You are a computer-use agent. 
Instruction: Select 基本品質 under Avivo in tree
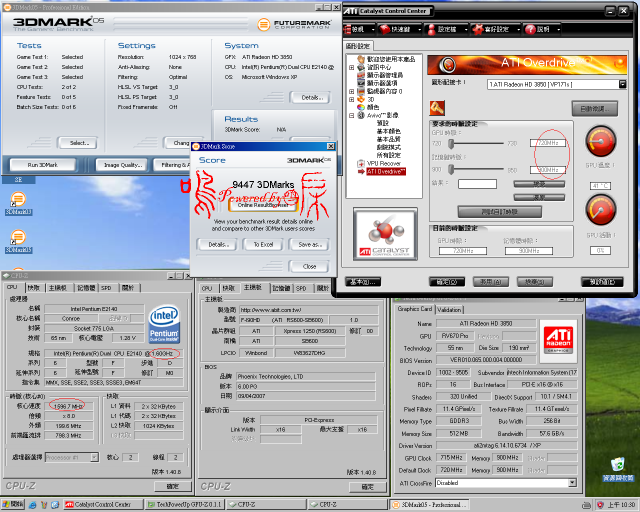pos(388,139)
